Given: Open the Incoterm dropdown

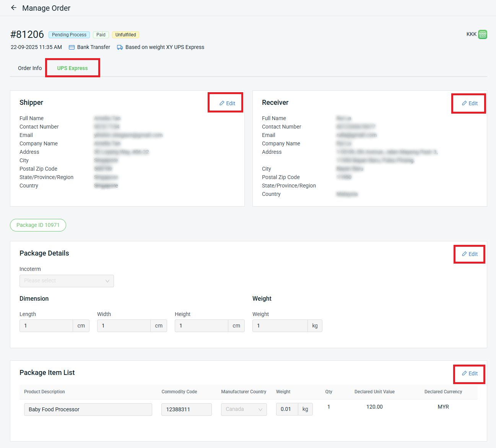Looking at the screenshot, I should point(67,281).
